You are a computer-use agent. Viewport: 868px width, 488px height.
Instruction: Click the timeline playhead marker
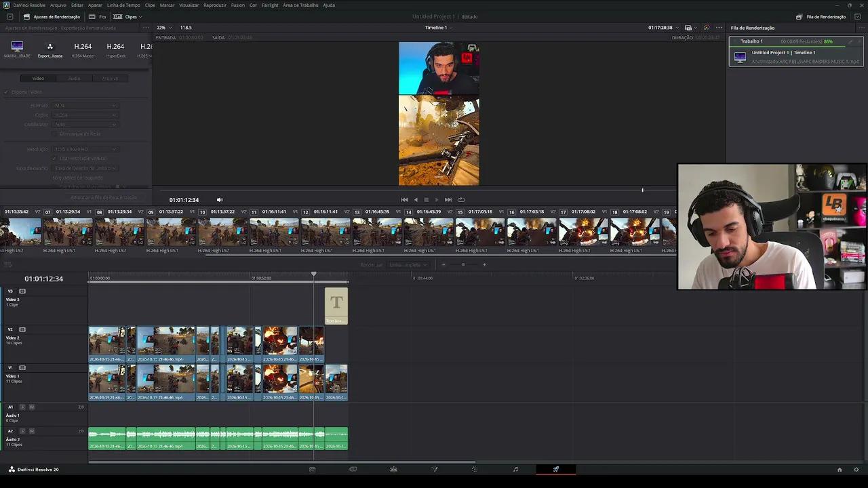click(x=314, y=274)
